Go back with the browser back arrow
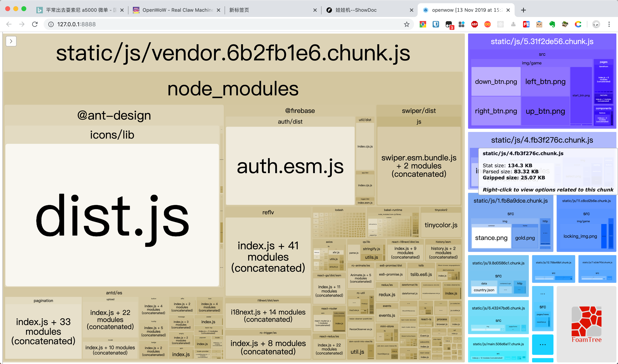618x364 pixels. point(9,24)
